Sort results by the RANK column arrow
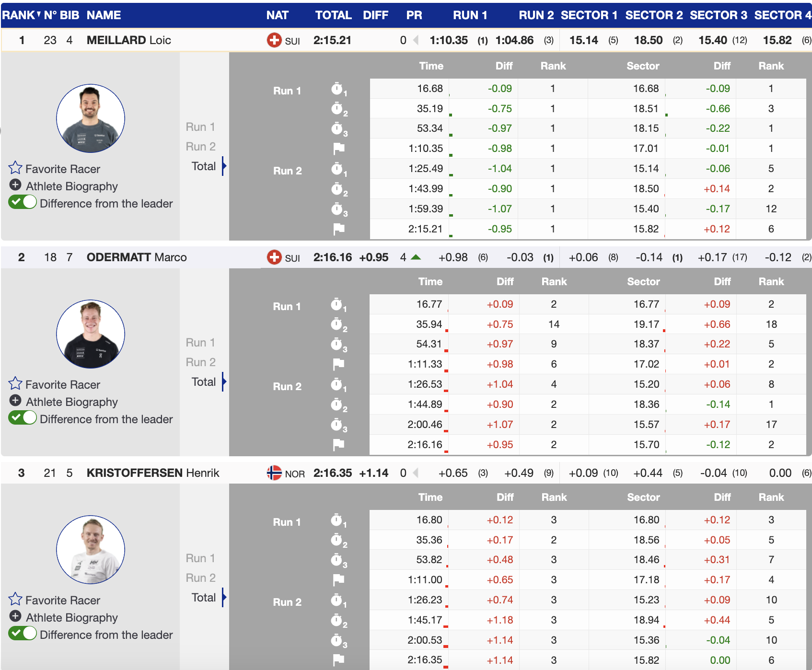Image resolution: width=812 pixels, height=670 pixels. click(x=38, y=14)
